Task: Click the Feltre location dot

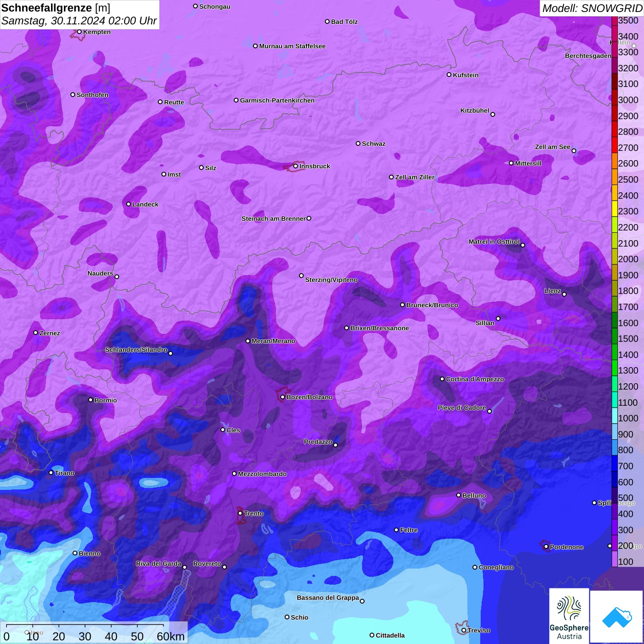Action: (396, 530)
